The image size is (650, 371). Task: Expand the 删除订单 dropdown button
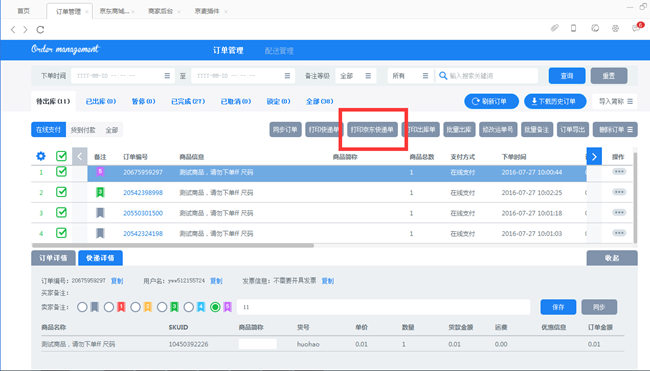click(615, 130)
